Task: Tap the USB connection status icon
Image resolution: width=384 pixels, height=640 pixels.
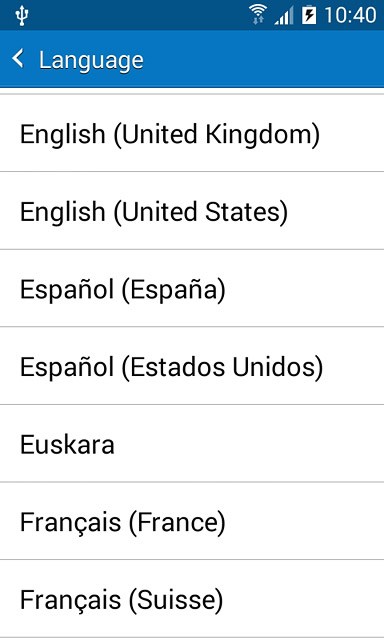Action: coord(21,16)
